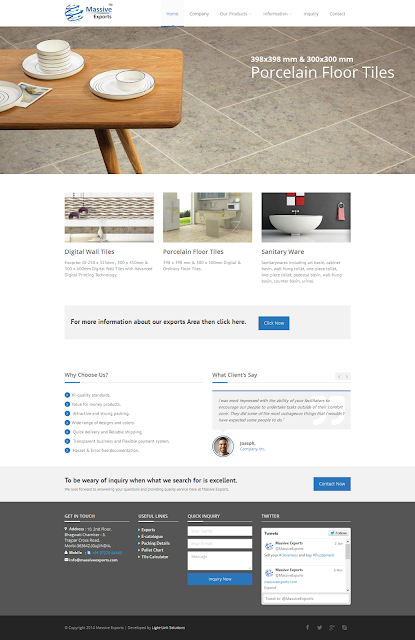Click the Twitter widget scrollbar
The width and height of the screenshot is (415, 640).
pos(348,566)
